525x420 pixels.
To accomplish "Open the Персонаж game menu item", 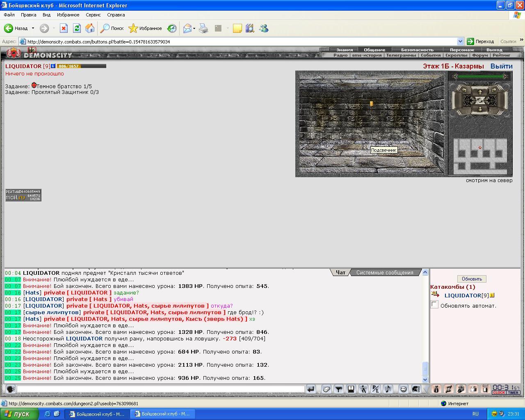I will [x=462, y=50].
